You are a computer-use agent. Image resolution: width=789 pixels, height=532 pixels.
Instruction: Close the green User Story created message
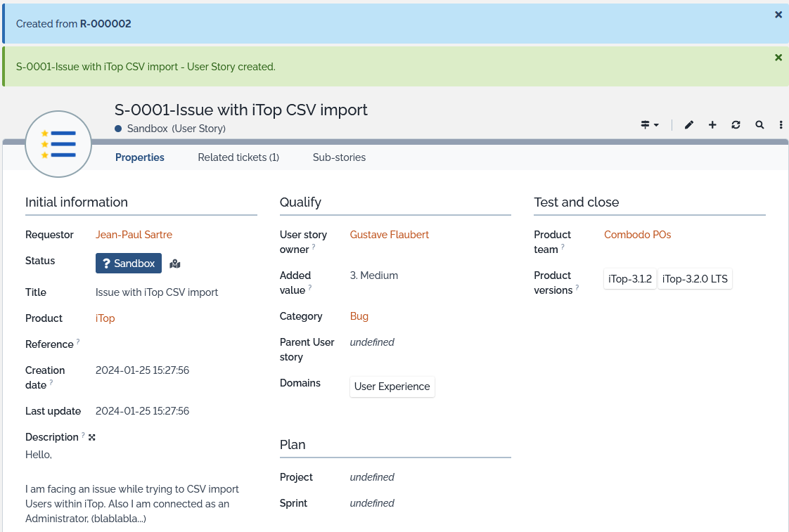pos(778,58)
